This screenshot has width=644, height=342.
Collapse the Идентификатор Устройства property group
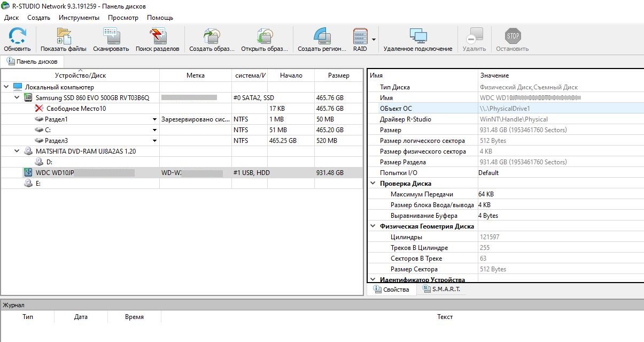pos(373,279)
